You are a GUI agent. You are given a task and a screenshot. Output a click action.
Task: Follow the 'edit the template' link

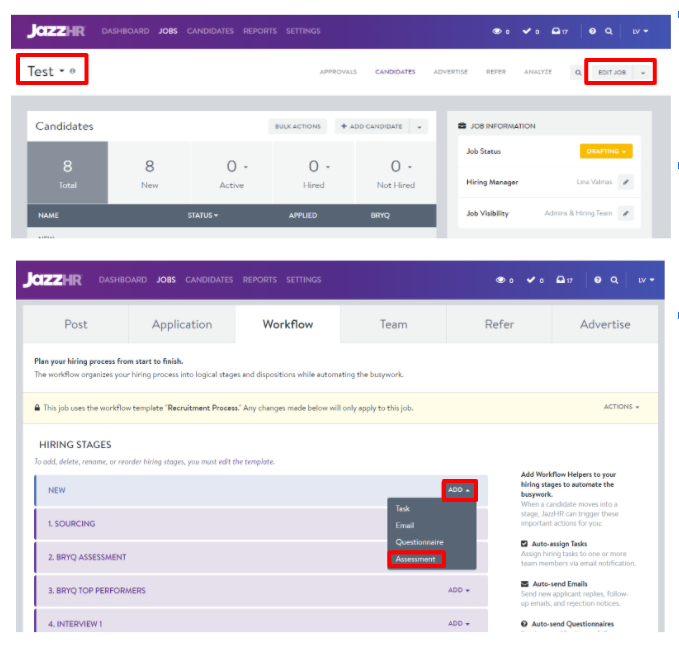[x=246, y=462]
